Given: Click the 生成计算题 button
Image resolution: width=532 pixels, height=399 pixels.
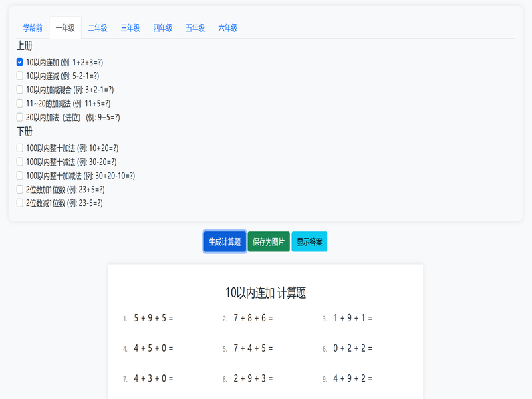Looking at the screenshot, I should coord(225,242).
